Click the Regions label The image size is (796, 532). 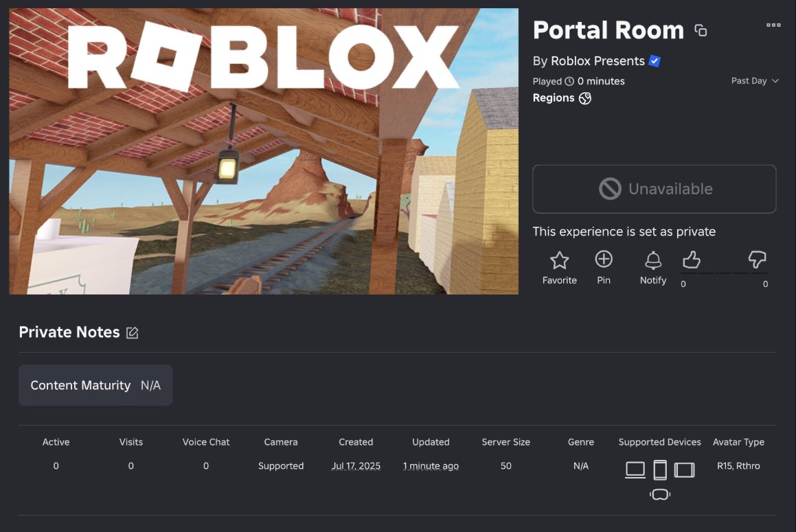554,98
